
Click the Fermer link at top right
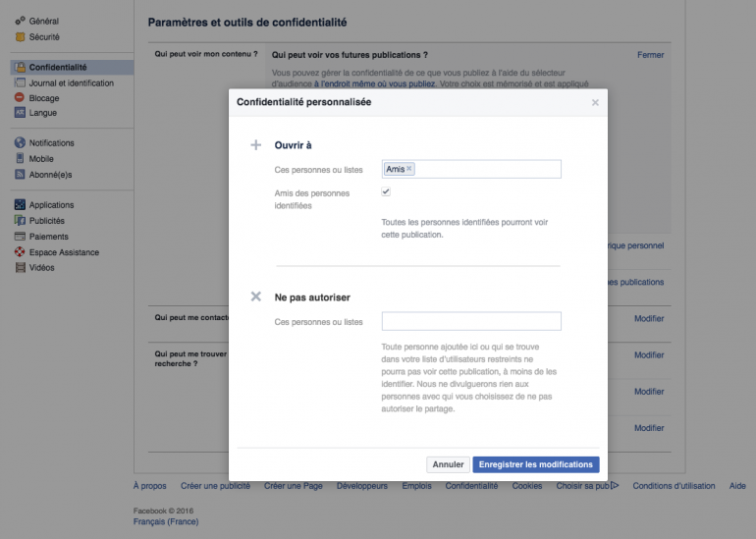(650, 55)
